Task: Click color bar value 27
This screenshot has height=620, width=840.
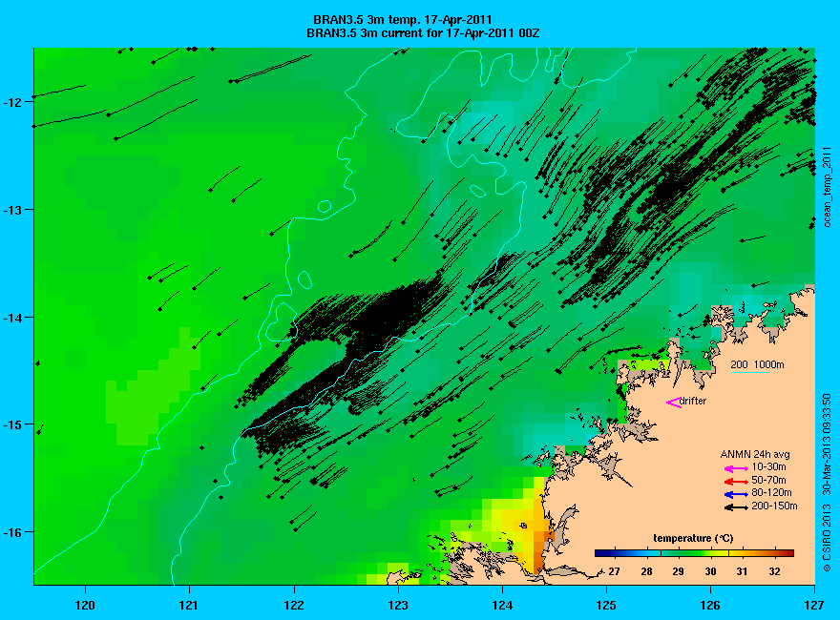Action: 614,571
